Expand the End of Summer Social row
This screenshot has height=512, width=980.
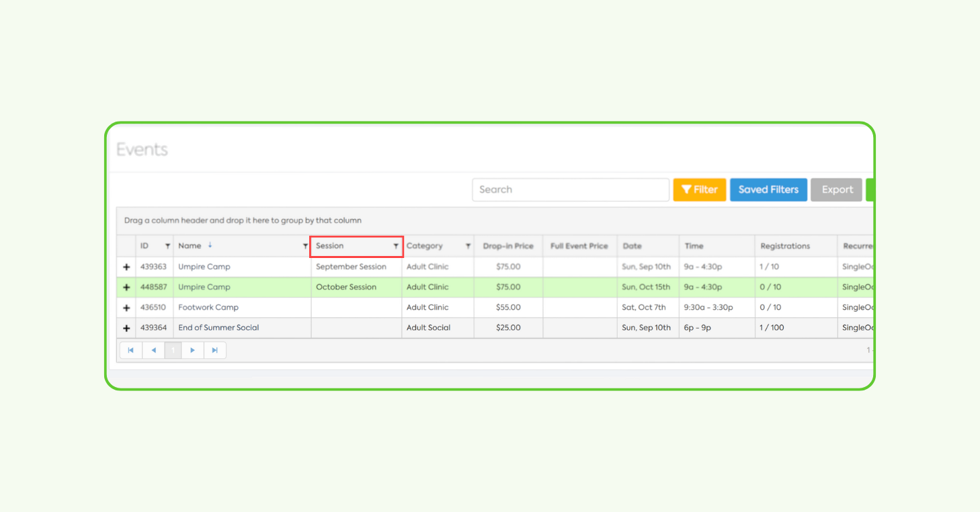126,329
